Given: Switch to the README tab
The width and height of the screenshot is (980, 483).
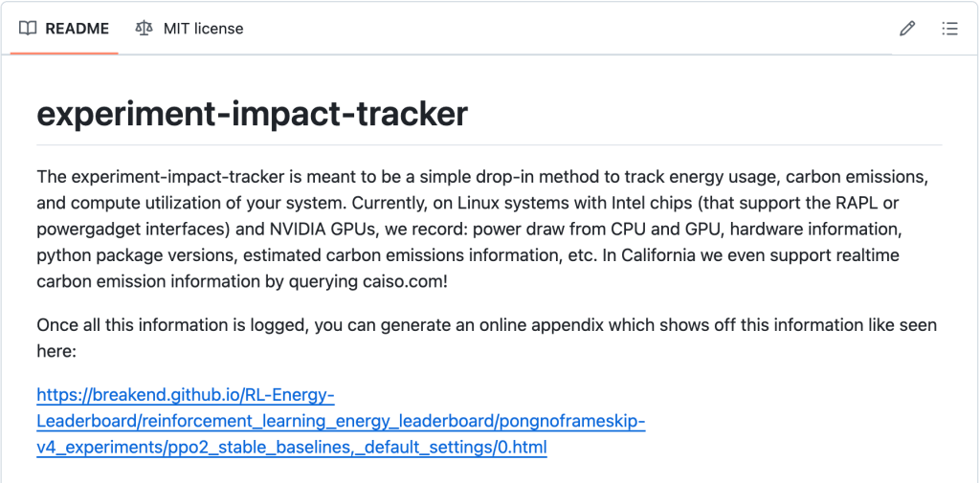Looking at the screenshot, I should 77,29.
